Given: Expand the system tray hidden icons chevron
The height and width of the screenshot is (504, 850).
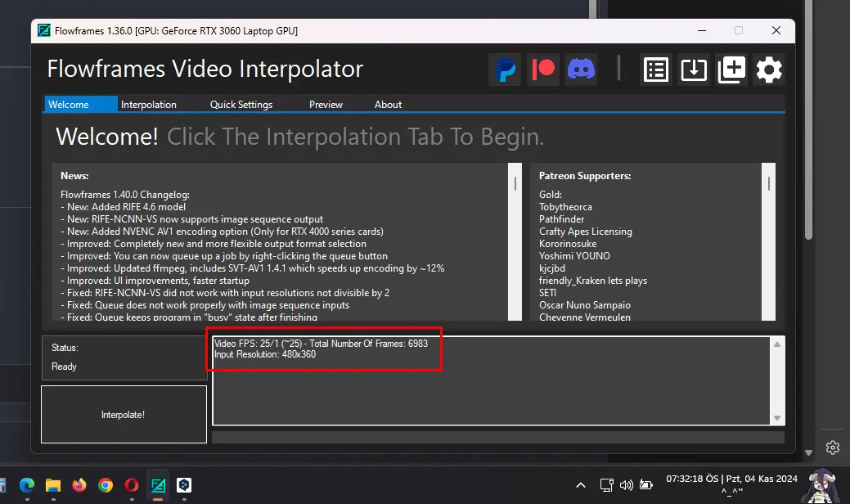Looking at the screenshot, I should coord(581,485).
